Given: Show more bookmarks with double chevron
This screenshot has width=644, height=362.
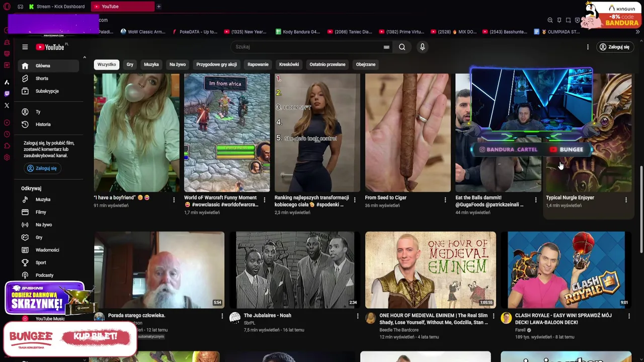Looking at the screenshot, I should tap(638, 32).
